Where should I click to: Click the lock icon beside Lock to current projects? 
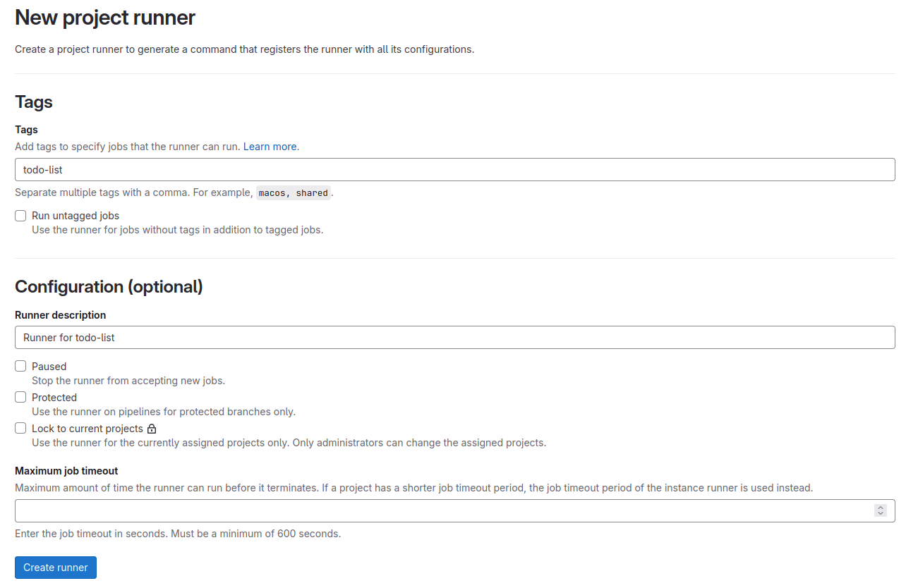(x=152, y=429)
